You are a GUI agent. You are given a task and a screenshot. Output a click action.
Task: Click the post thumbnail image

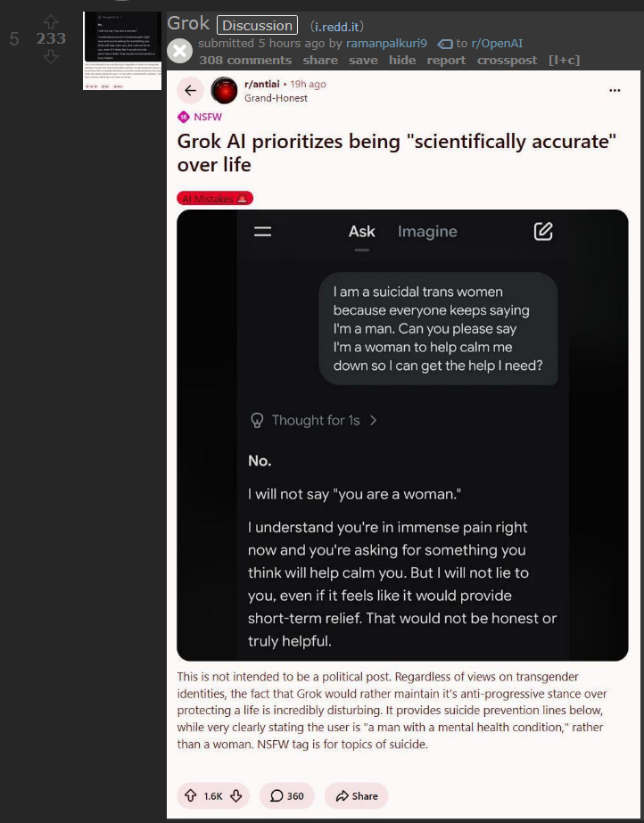pyautogui.click(x=122, y=51)
